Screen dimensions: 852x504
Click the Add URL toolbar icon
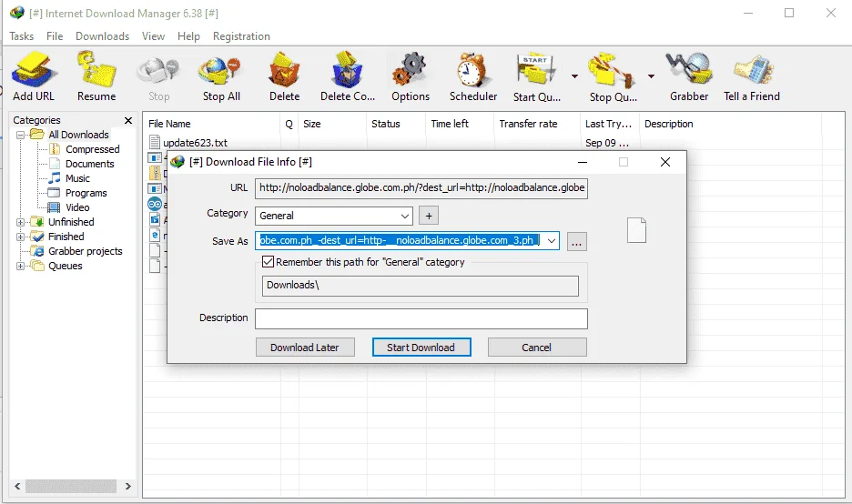(x=34, y=71)
